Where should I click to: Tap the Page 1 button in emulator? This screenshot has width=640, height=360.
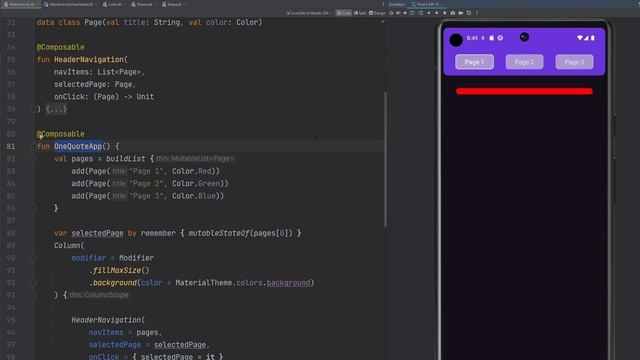(x=474, y=62)
